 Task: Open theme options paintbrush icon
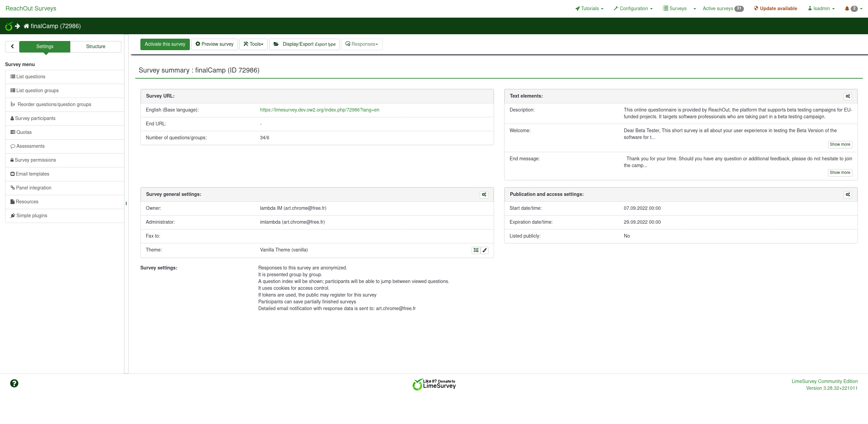pos(485,250)
